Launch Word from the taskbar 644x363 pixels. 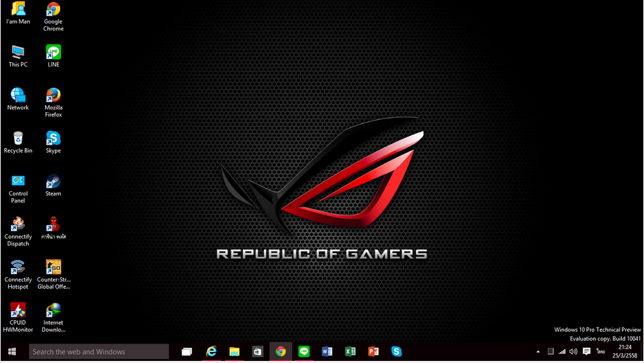[x=327, y=351]
